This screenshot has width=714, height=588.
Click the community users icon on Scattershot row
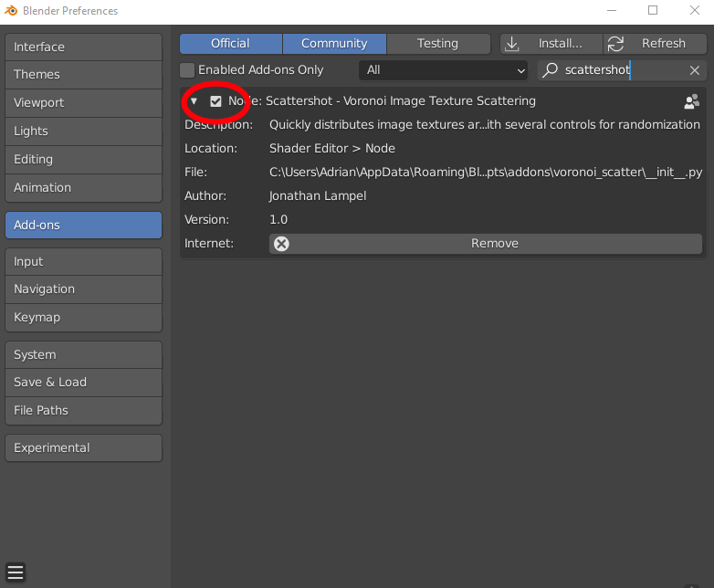coord(692,101)
